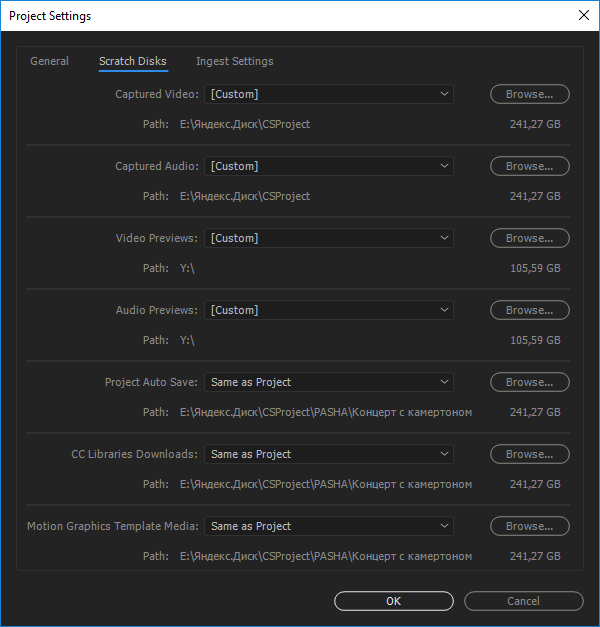Expand Motion Graphics Template Media dropdown
Image resolution: width=600 pixels, height=627 pixels.
click(329, 526)
